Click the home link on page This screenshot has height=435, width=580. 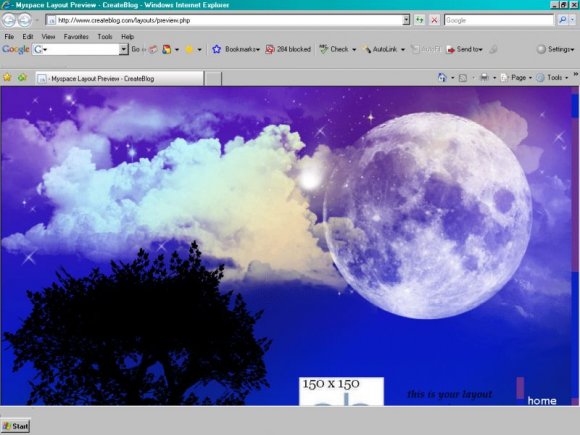pos(542,401)
